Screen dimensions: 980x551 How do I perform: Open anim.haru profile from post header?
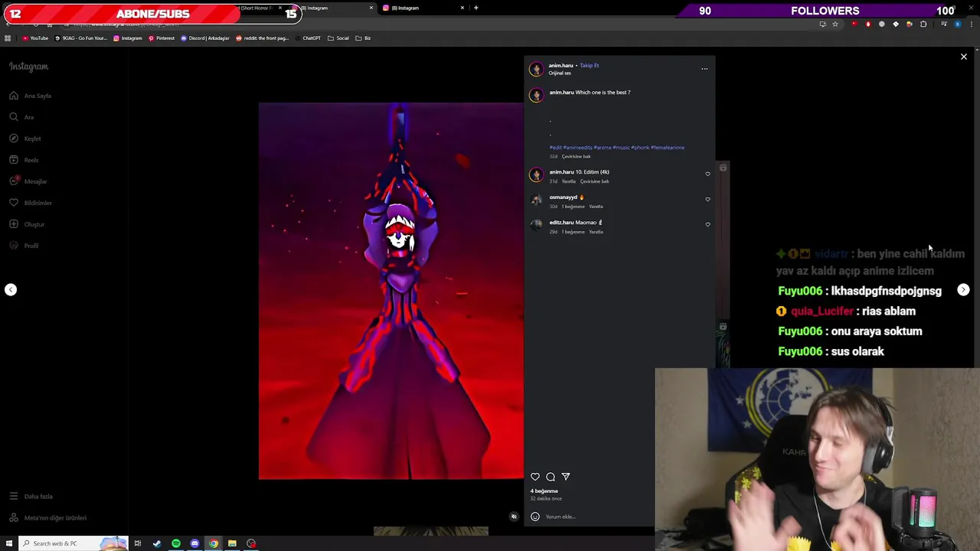click(560, 65)
